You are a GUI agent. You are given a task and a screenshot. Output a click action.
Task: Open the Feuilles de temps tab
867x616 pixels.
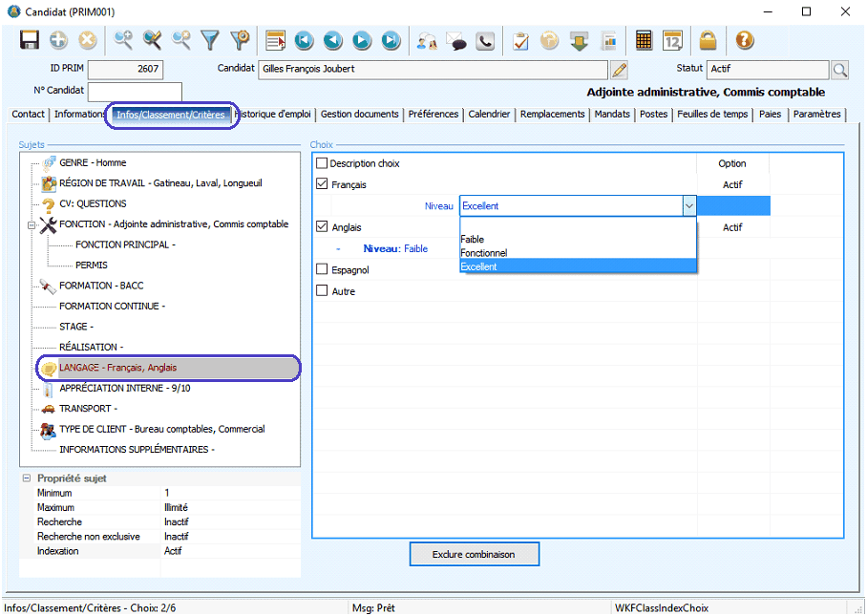pyautogui.click(x=712, y=115)
